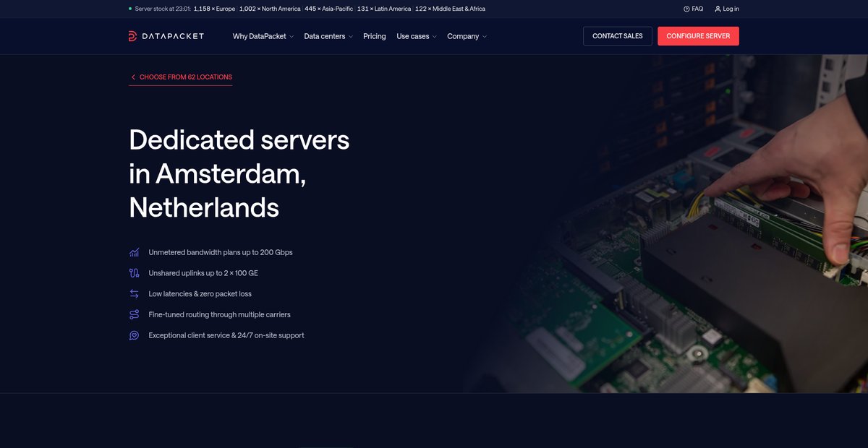Expand the Company dropdown chevron
The width and height of the screenshot is (868, 448).
[485, 37]
